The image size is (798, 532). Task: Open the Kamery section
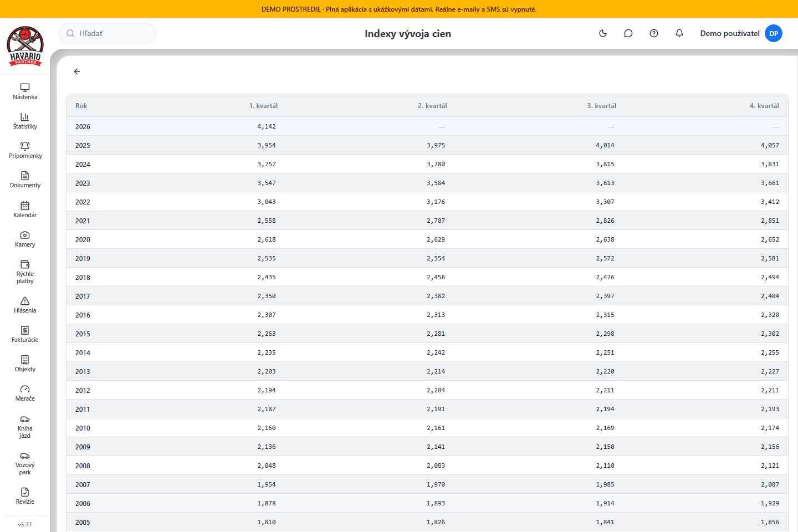25,239
